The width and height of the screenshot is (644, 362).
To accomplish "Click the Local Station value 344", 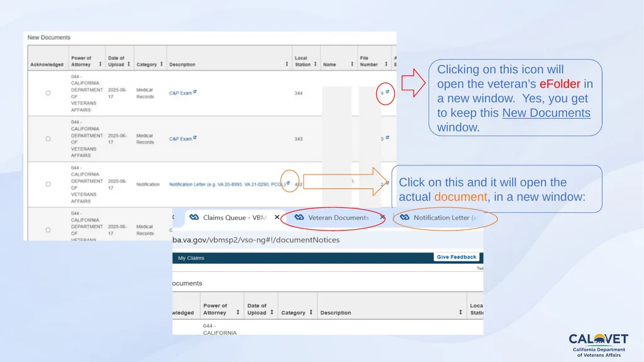I will (x=299, y=93).
